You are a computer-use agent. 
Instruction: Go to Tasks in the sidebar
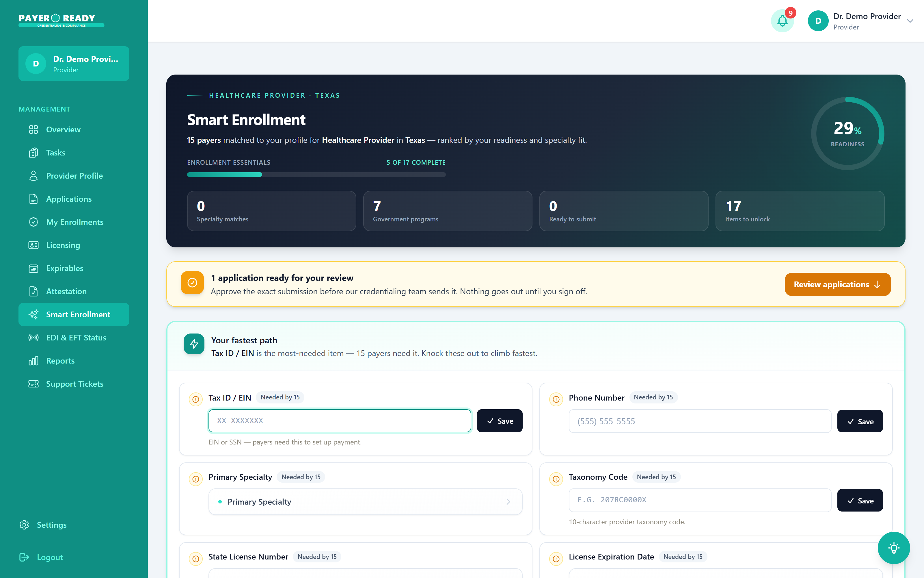[74, 153]
